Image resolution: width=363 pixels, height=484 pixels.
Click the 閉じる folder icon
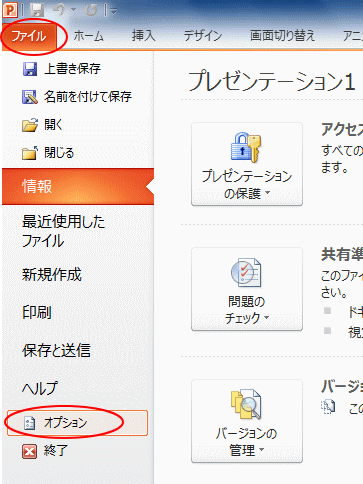coord(30,153)
